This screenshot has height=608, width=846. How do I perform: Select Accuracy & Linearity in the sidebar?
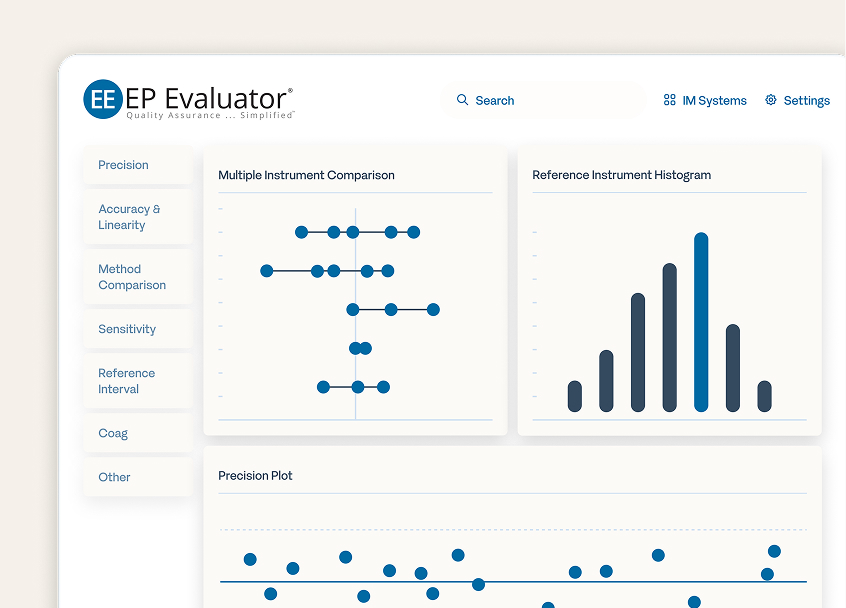click(x=129, y=217)
